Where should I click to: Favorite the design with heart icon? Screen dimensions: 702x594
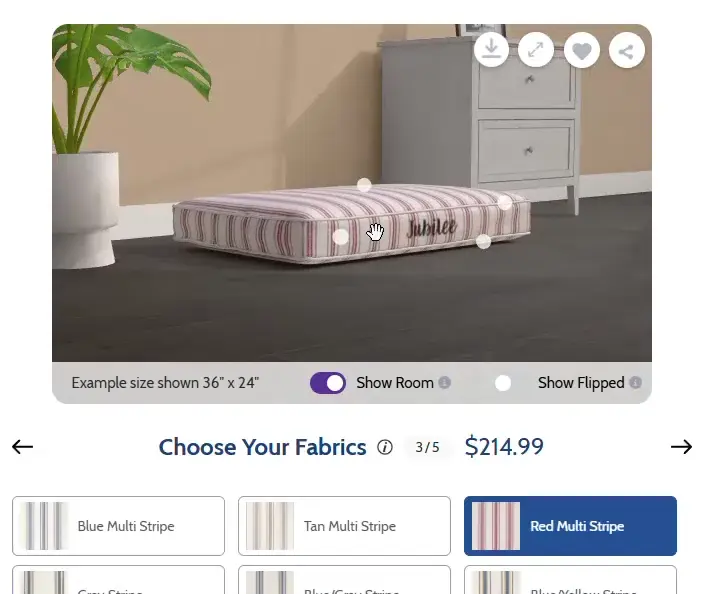582,51
